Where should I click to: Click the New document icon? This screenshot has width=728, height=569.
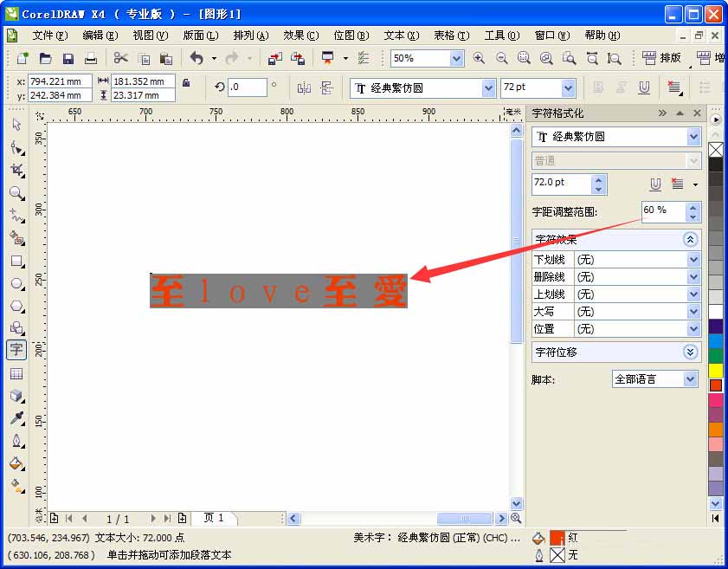tap(23, 58)
